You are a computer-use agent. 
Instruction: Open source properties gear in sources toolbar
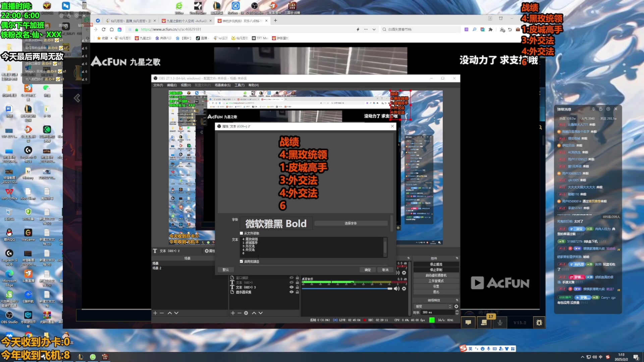[x=246, y=313]
